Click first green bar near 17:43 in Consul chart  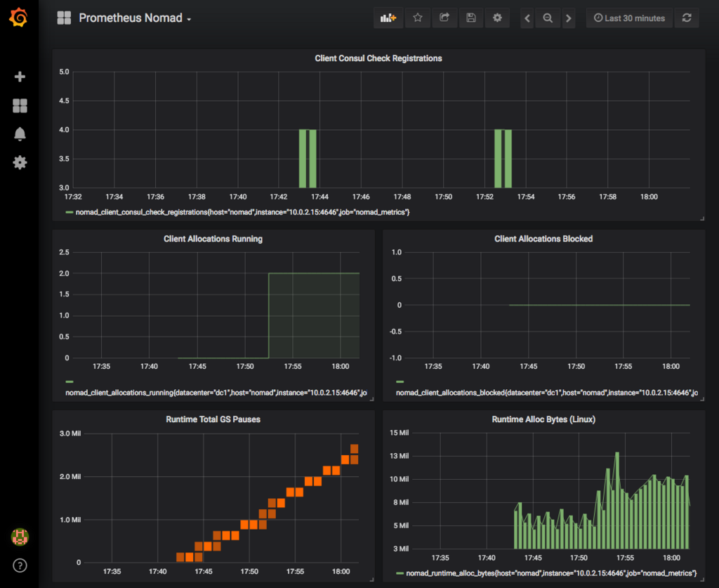[303, 159]
